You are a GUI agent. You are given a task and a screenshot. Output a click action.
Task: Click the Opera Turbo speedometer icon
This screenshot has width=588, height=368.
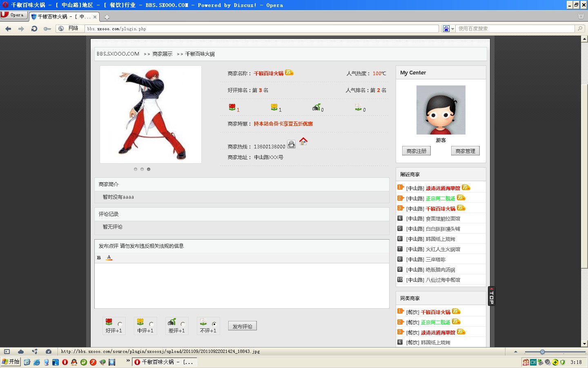pyautogui.click(x=49, y=351)
